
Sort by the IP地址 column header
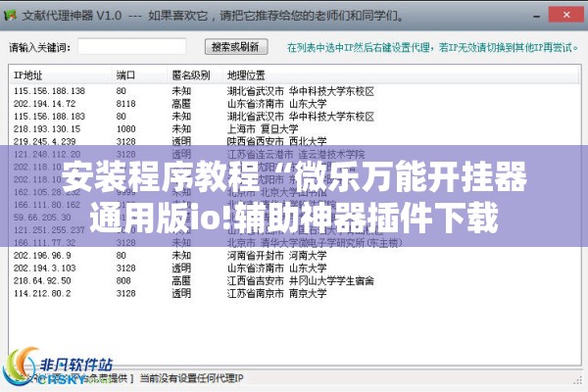(61, 75)
